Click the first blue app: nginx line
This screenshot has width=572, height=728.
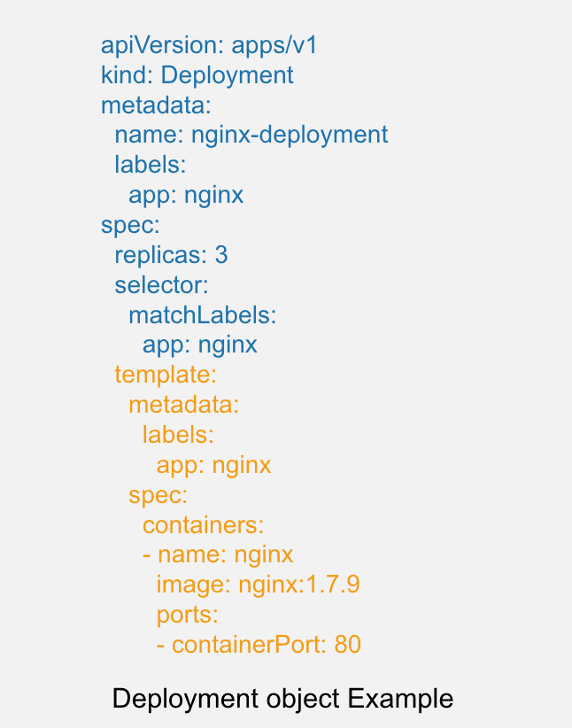186,195
